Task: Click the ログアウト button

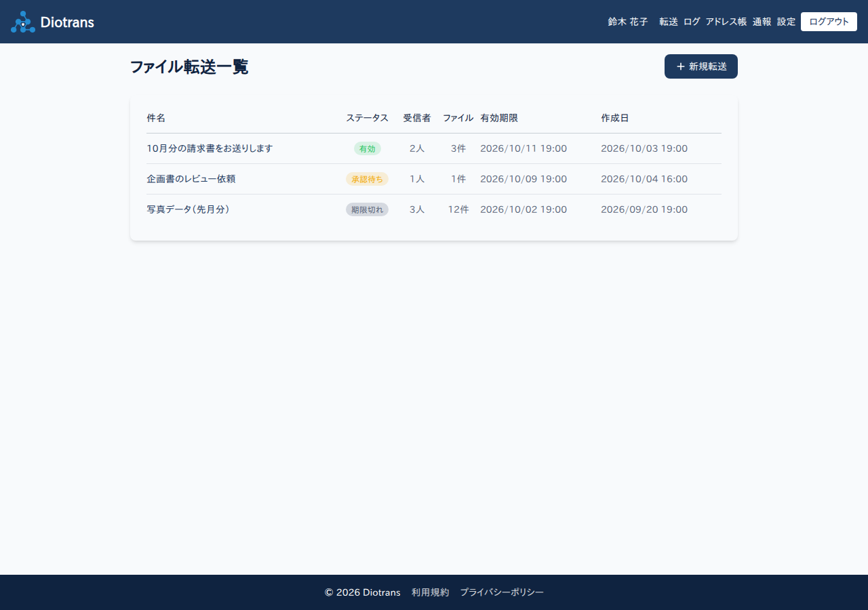Action: point(829,22)
